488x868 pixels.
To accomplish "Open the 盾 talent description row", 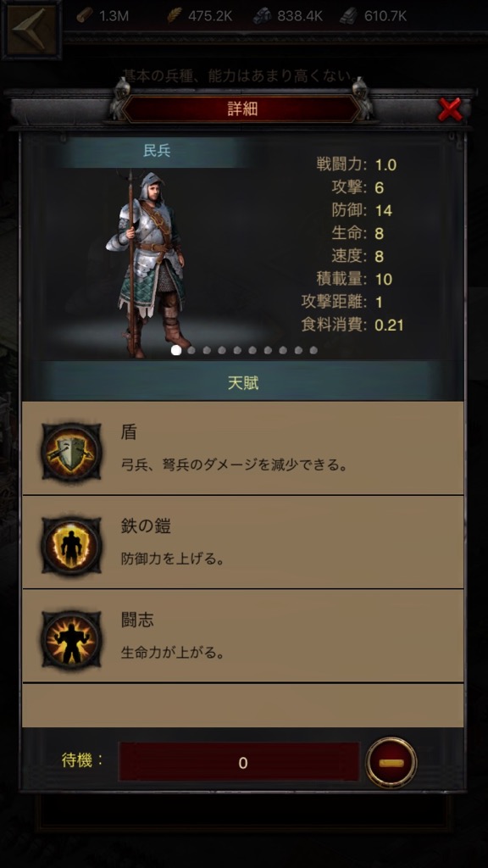I will (x=243, y=448).
